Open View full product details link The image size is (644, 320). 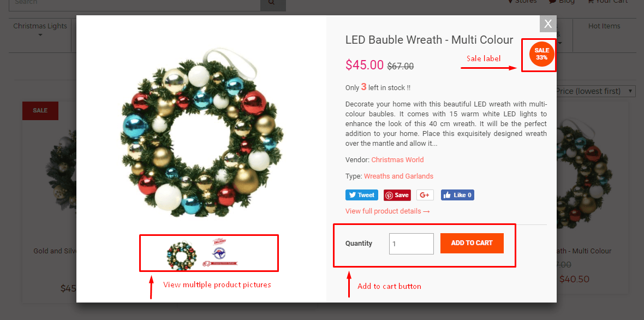click(387, 211)
